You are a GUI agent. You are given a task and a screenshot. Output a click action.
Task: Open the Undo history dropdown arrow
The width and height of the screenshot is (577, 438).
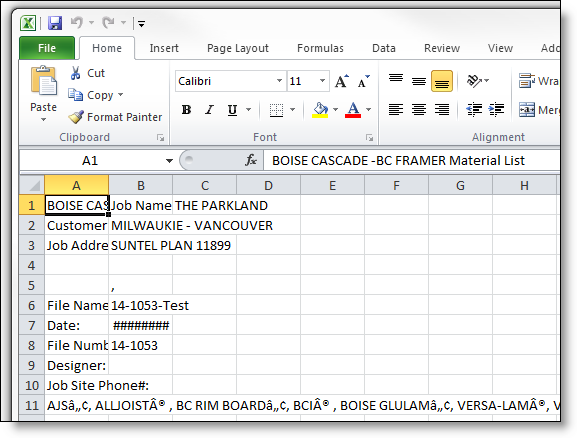(92, 23)
